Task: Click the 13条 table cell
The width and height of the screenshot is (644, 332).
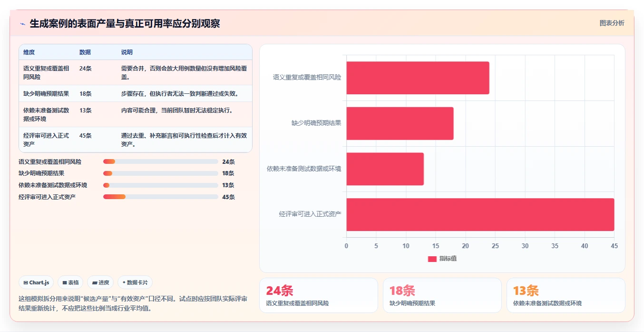Action: [86, 111]
